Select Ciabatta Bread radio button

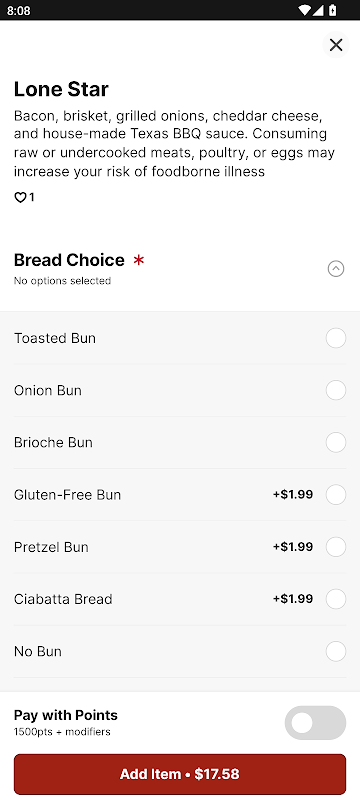click(336, 599)
